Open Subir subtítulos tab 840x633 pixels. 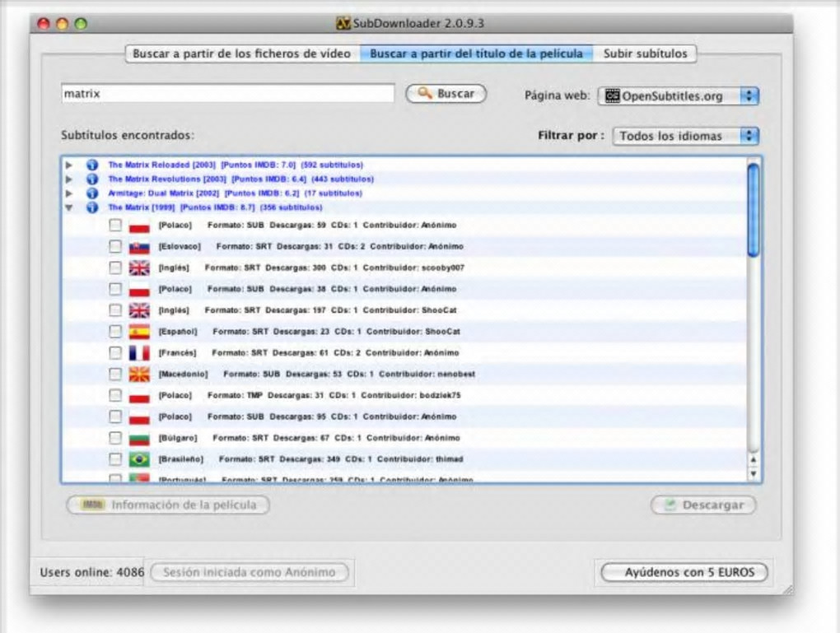coord(645,54)
